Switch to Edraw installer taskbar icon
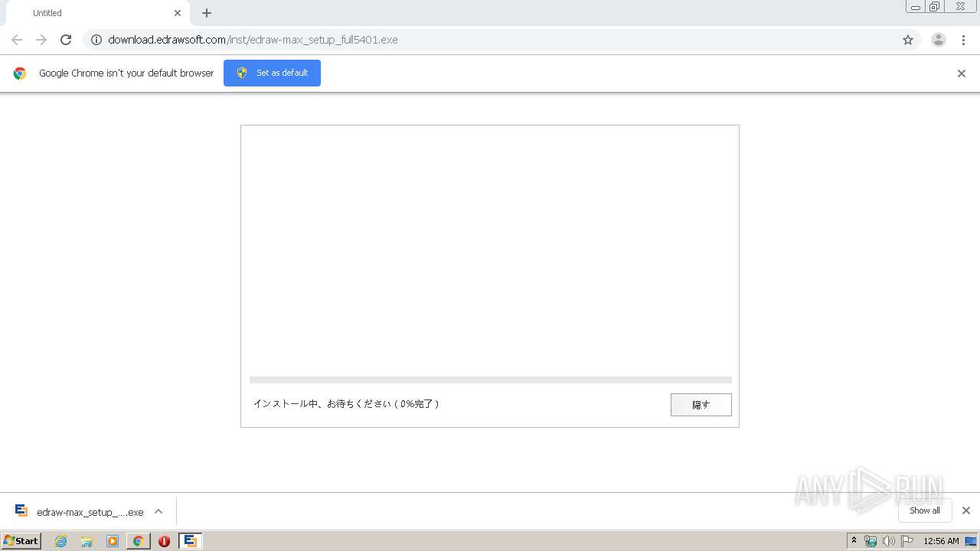Viewport: 980px width, 551px height. tap(191, 541)
